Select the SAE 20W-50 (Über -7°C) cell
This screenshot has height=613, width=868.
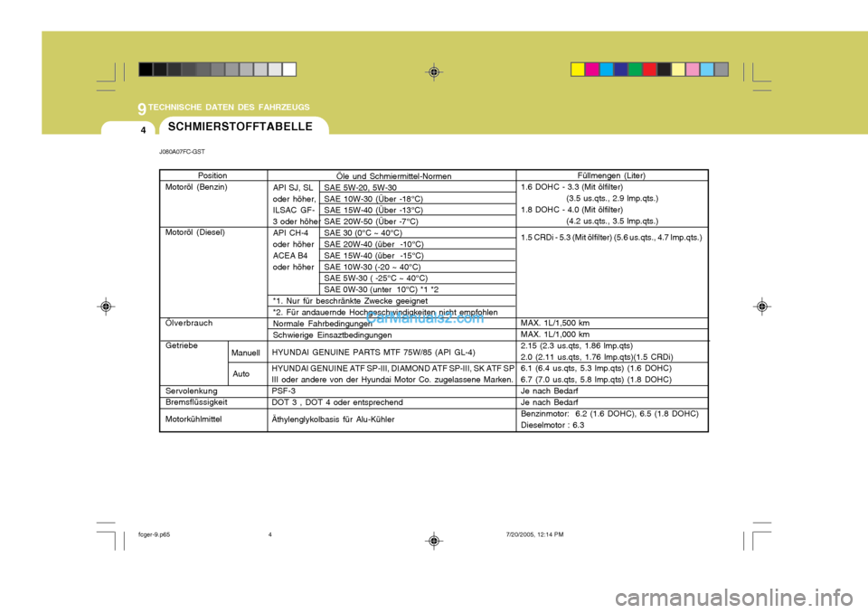point(372,222)
